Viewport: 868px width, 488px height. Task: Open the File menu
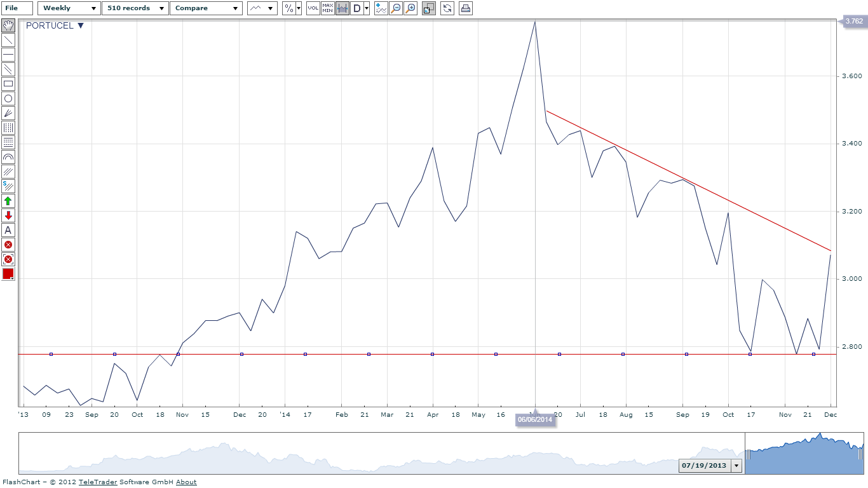click(x=17, y=8)
